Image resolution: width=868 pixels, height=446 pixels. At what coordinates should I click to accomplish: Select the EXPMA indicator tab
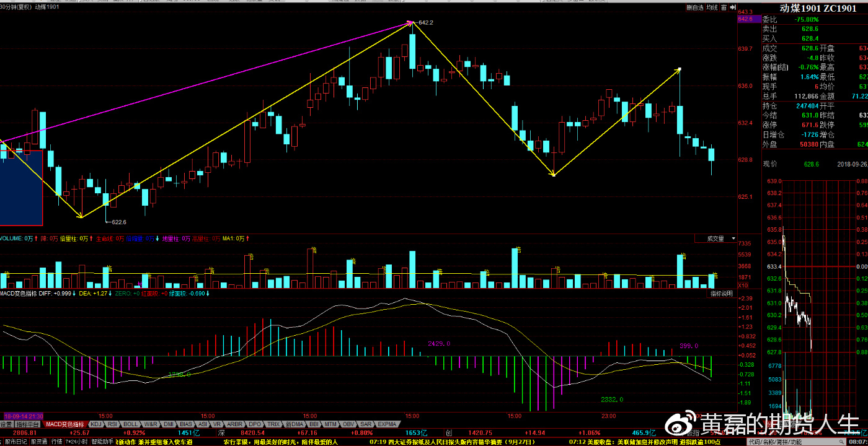(387, 424)
